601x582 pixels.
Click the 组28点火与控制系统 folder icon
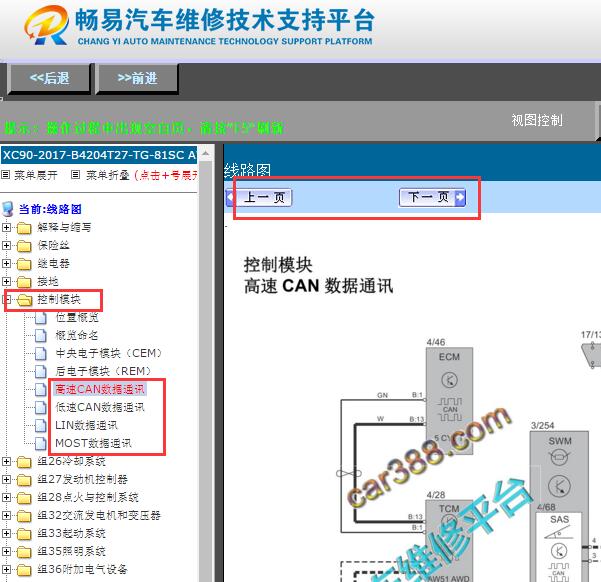point(24,498)
